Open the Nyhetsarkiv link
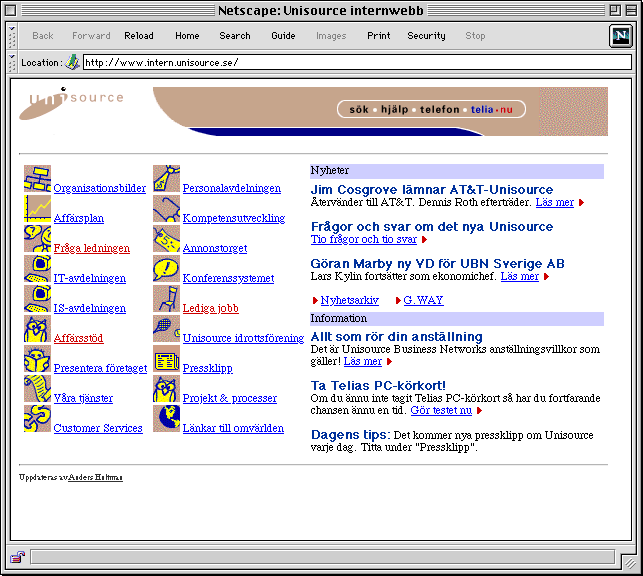643x576 pixels. click(x=349, y=300)
